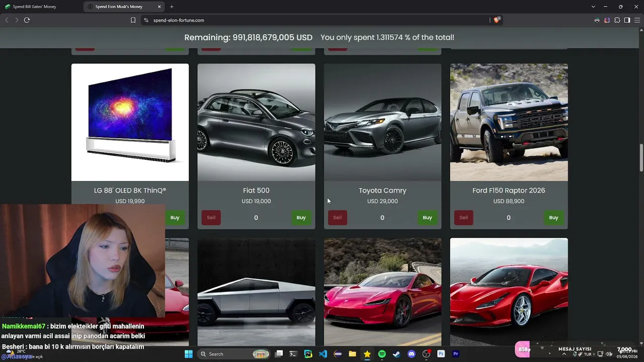Click the red Ferrari image
Viewport: 644px width, 362px height.
(x=509, y=292)
